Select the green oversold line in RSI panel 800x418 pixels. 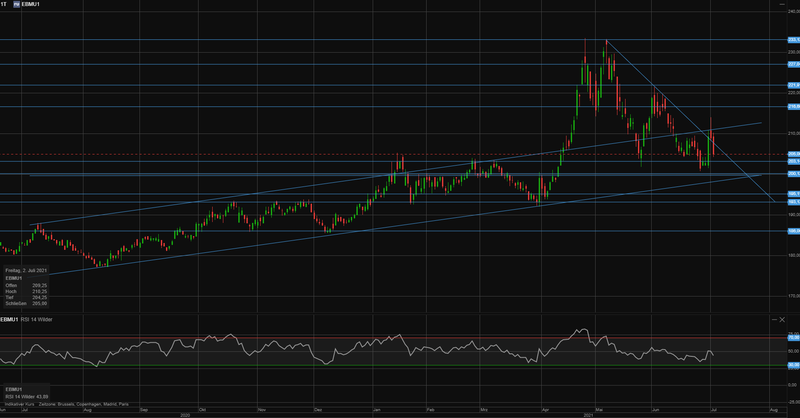click(300, 365)
